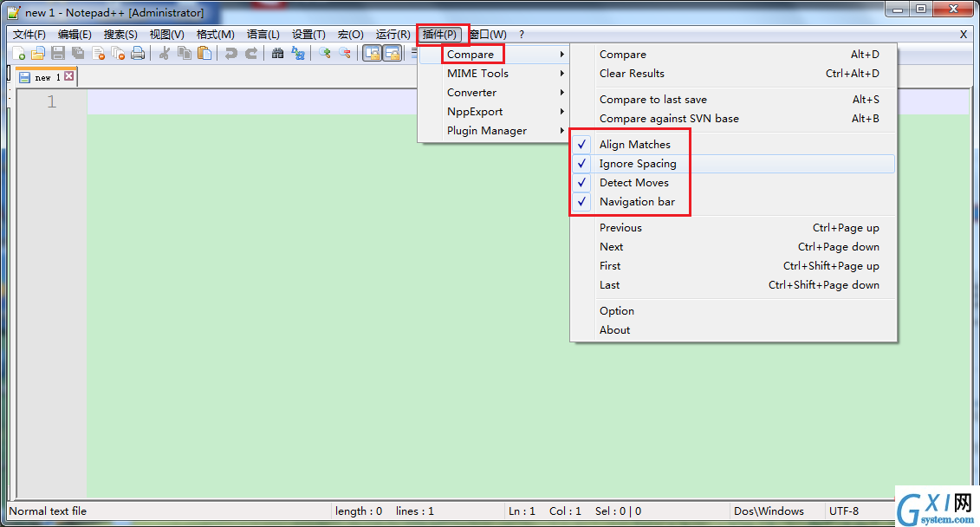Click the Zoom In magnifier icon
This screenshot has height=527, width=980.
click(325, 54)
